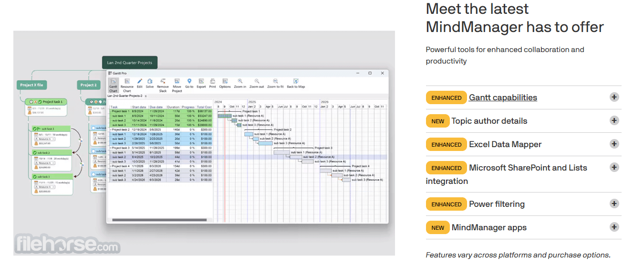Toggle the sub task 2 checkmark on map
This screenshot has height=268, width=644.
[x=35, y=153]
